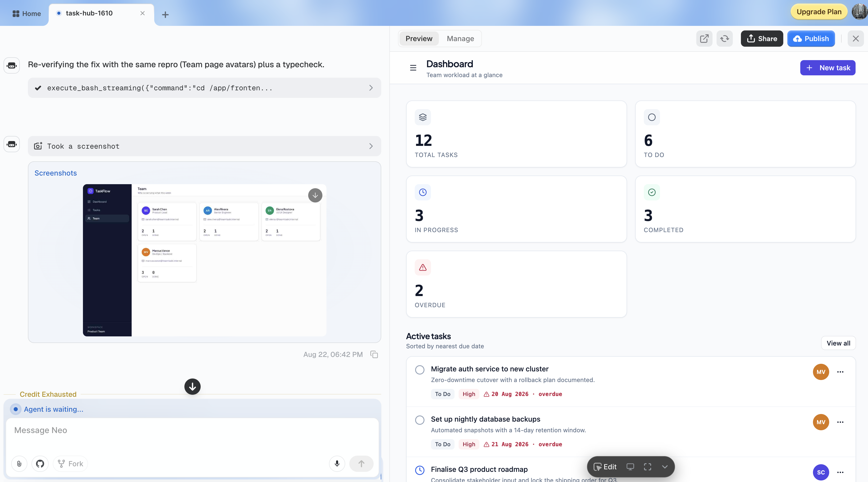Click the Message Neo input field
Viewport: 868px width, 482px height.
pyautogui.click(x=193, y=431)
